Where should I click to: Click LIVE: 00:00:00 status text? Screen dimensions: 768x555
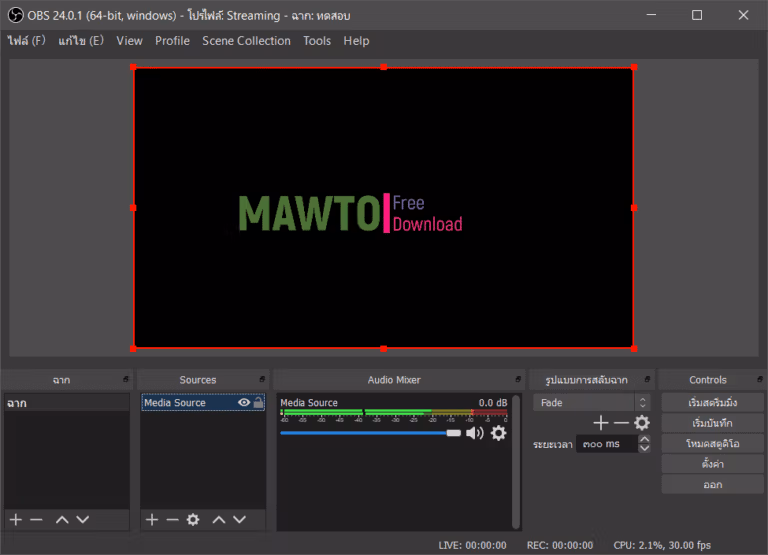[x=472, y=545]
